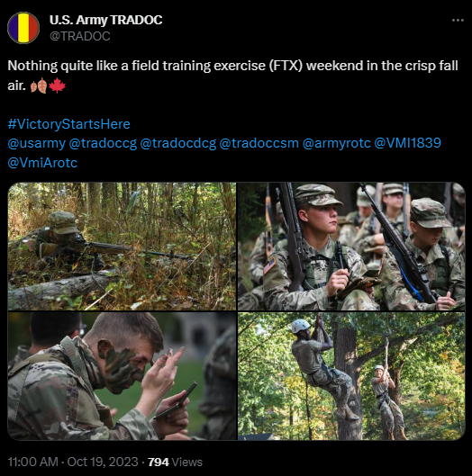View photo of soldier applying face paint
472x476 pixels.
[122, 376]
